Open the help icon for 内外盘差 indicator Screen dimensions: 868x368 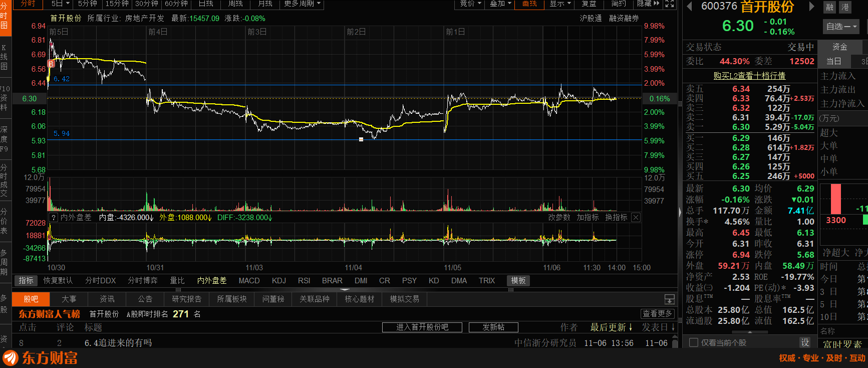point(54,217)
